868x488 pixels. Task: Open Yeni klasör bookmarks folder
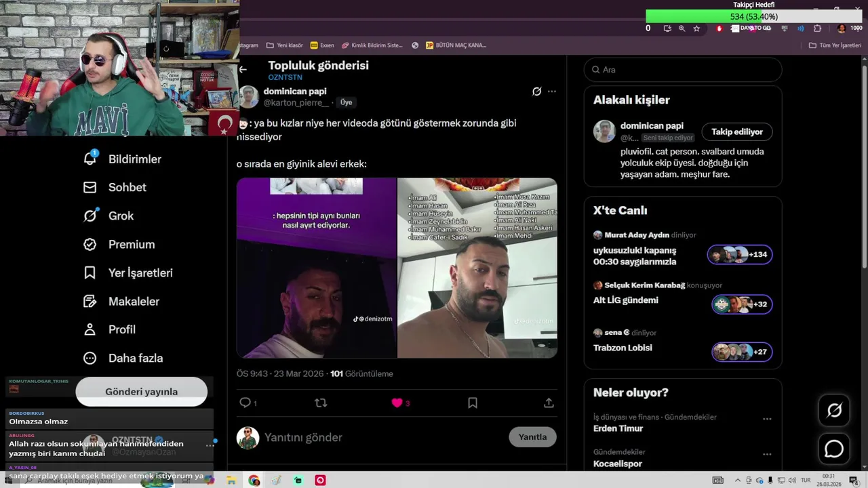(x=285, y=45)
